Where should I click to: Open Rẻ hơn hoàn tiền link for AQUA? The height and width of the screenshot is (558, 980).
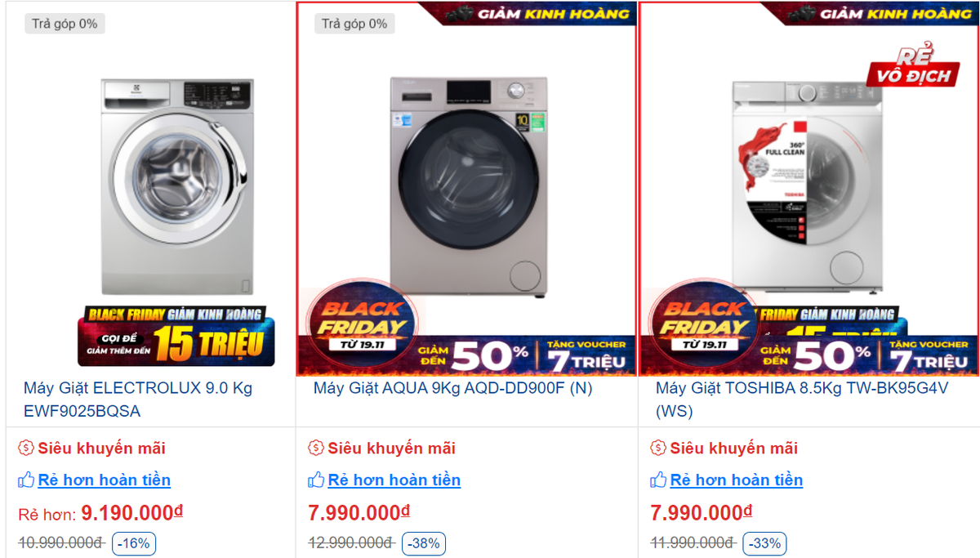(394, 480)
